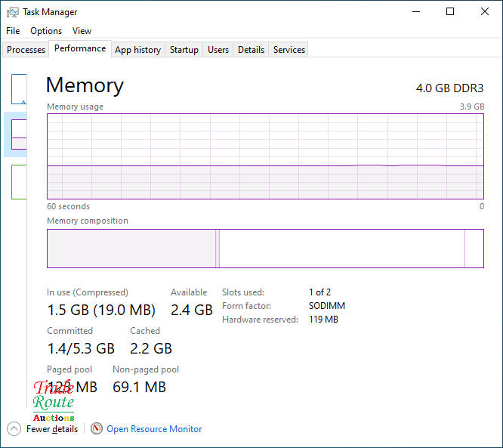Switch to the Startup tab

[184, 50]
